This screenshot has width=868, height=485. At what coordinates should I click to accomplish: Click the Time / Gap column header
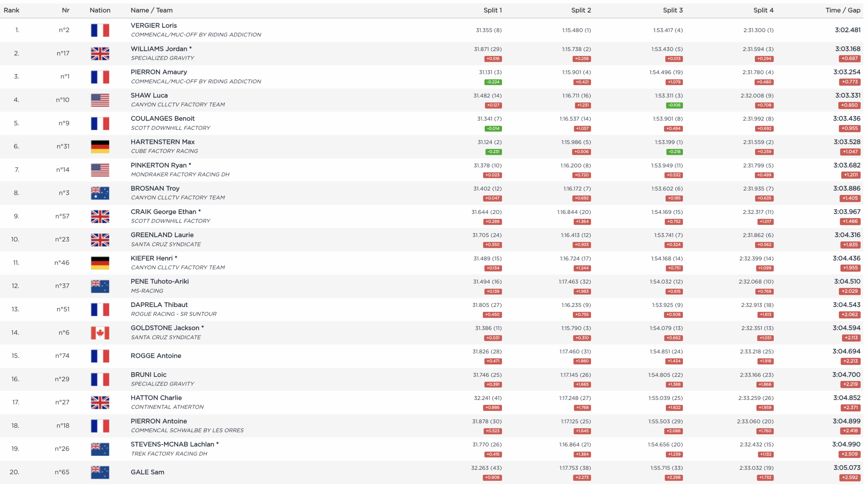coord(843,10)
